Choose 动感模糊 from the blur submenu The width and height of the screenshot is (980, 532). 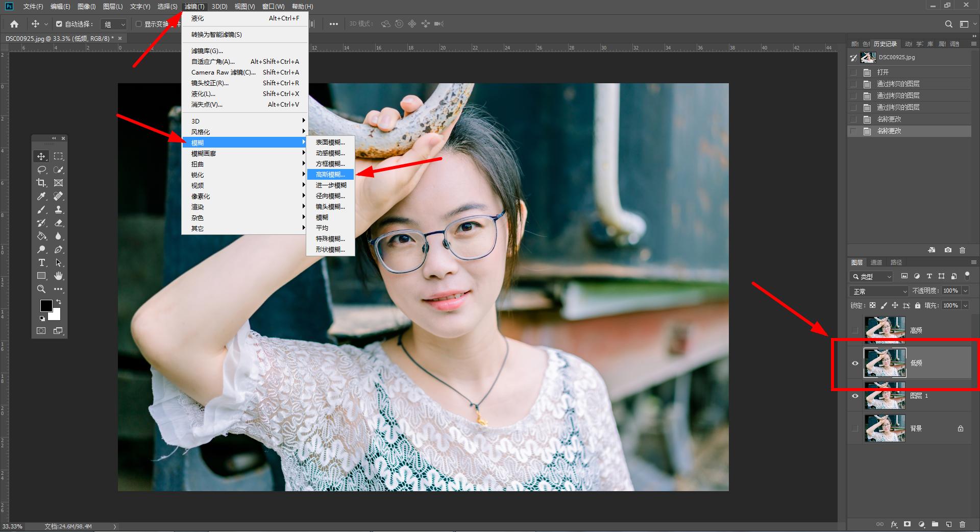coord(330,153)
